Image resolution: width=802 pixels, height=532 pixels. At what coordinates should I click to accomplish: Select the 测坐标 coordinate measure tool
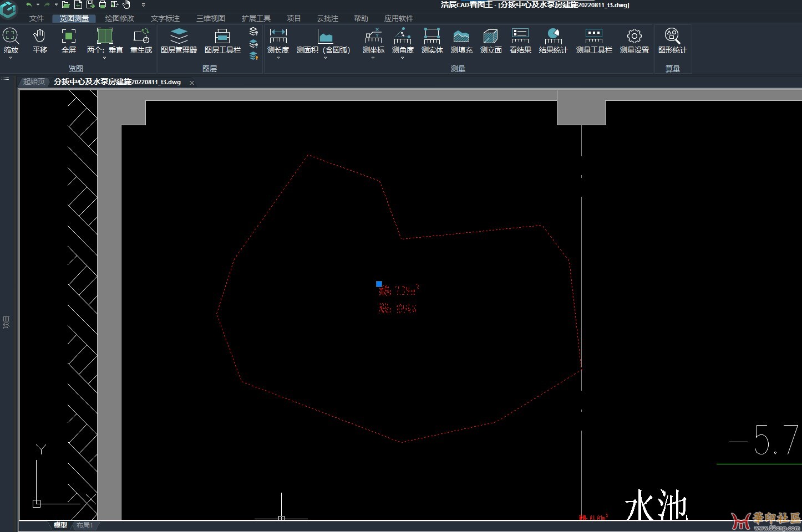(x=373, y=41)
